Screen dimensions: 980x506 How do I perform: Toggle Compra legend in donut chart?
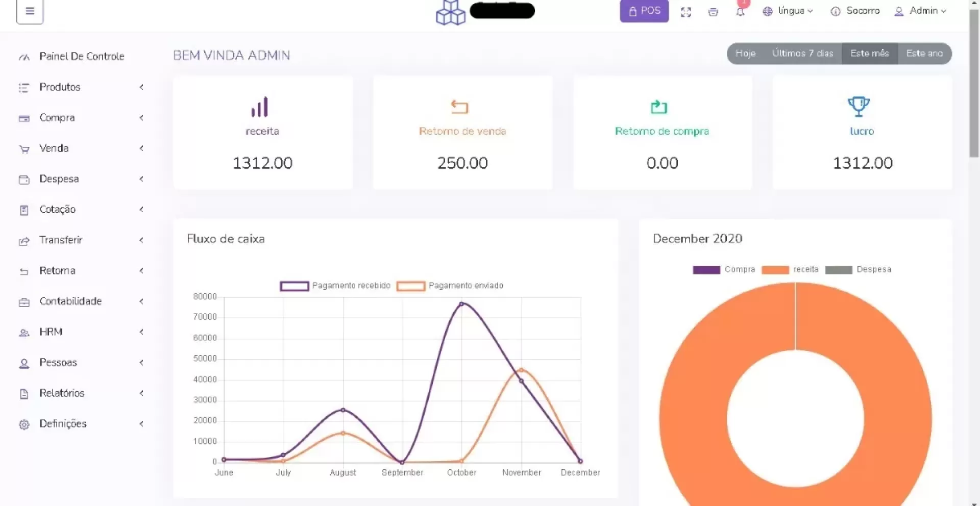click(x=706, y=270)
